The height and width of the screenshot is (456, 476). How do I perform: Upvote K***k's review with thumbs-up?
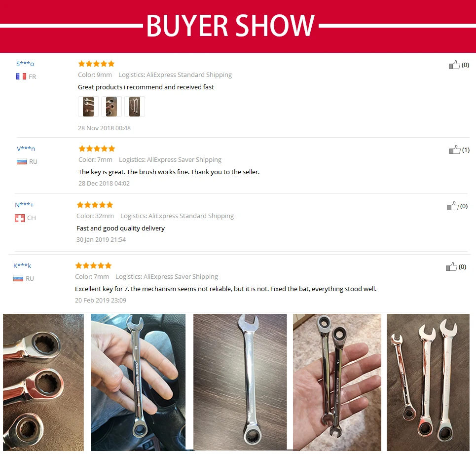click(451, 266)
